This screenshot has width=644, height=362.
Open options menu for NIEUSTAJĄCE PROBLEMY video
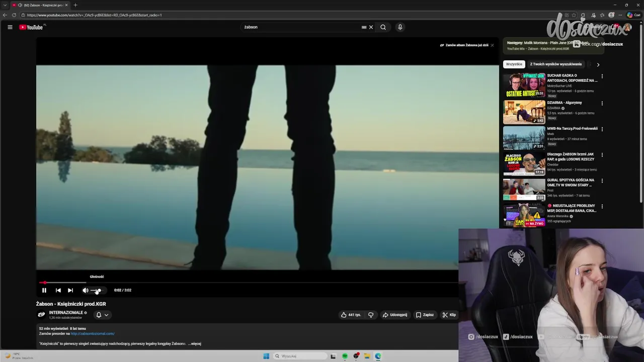(x=602, y=206)
